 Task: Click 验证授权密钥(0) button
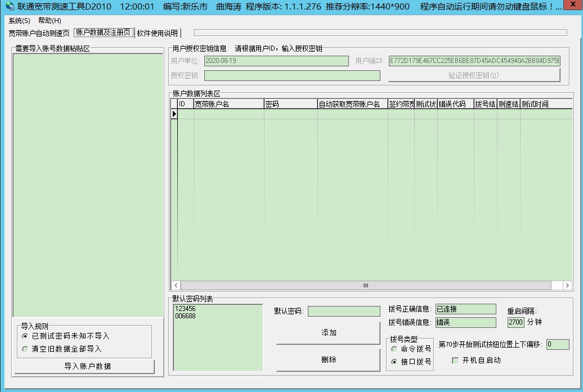[474, 75]
